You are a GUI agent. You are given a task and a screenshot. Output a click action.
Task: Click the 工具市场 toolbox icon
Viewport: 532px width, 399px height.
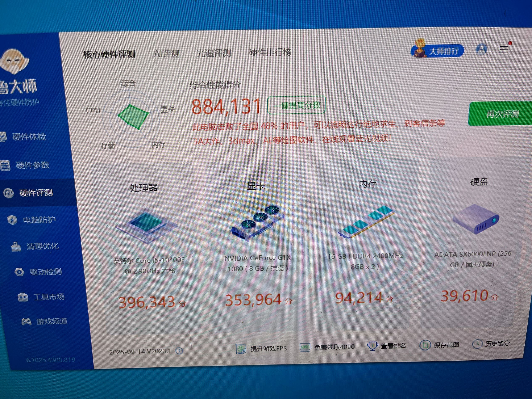[23, 297]
